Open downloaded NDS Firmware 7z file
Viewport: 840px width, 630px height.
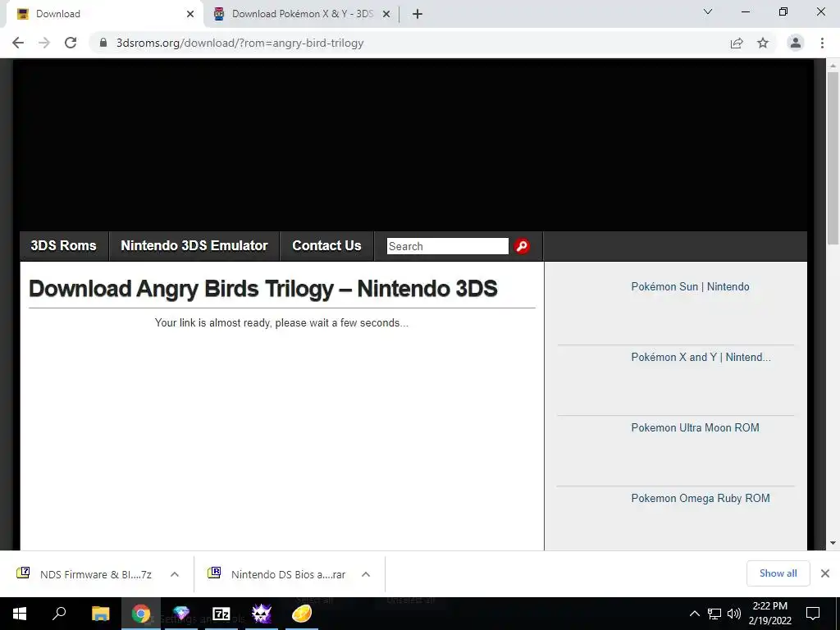pos(85,574)
